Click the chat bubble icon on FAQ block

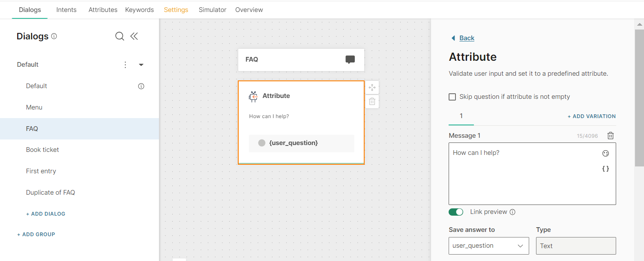350,59
